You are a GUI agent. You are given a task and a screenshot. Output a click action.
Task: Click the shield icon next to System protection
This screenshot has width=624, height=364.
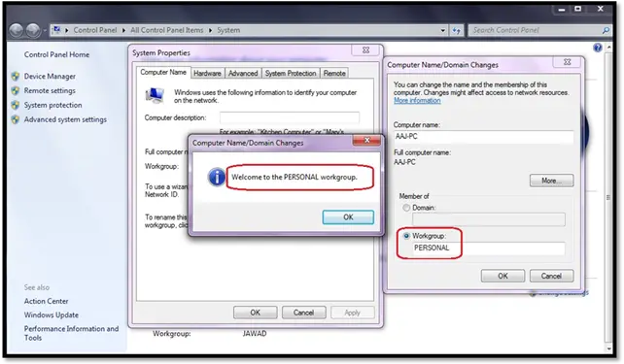[16, 105]
